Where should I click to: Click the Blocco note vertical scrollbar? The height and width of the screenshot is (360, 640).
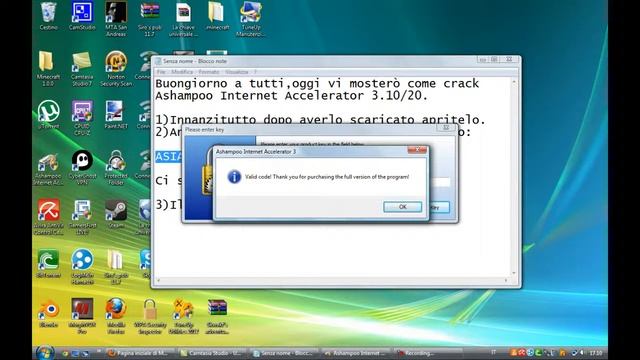click(514, 178)
